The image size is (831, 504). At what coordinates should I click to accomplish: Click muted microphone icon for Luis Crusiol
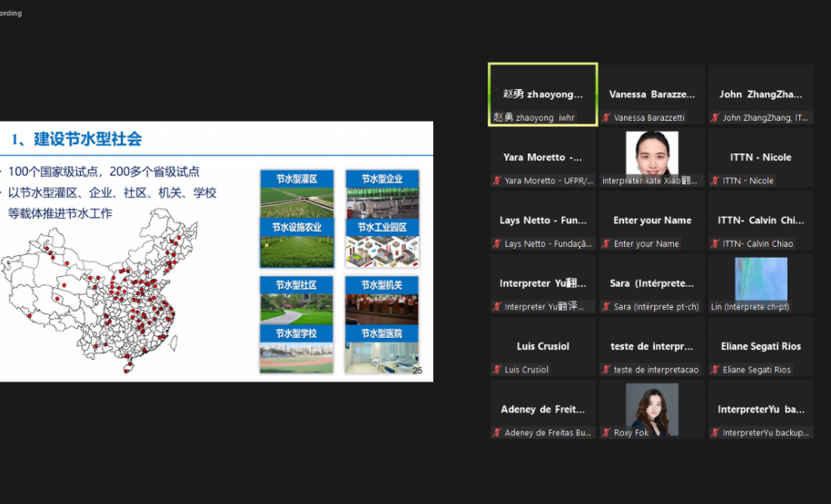point(498,370)
